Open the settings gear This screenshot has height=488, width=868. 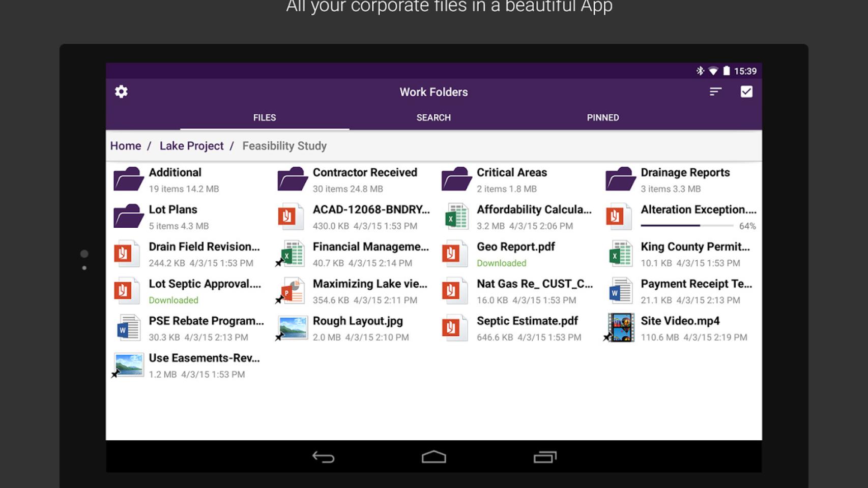[x=121, y=92]
